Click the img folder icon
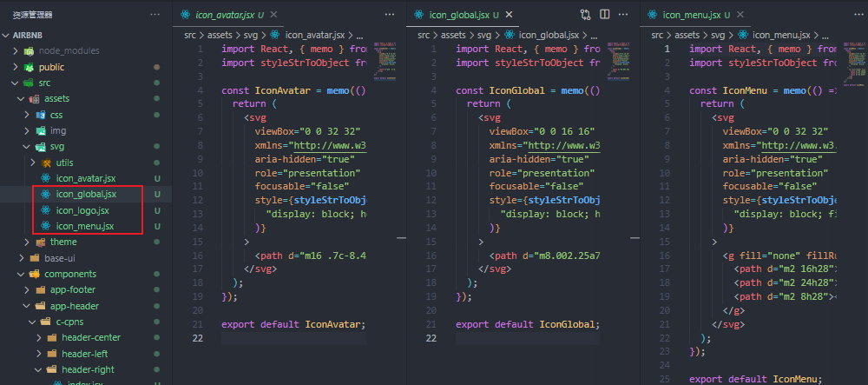Screen dimensions: 868x385 41,130
